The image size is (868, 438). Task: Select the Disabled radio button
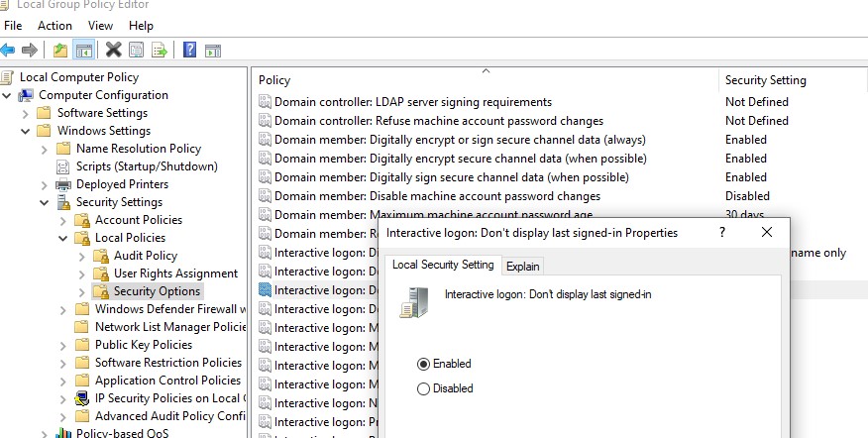424,388
